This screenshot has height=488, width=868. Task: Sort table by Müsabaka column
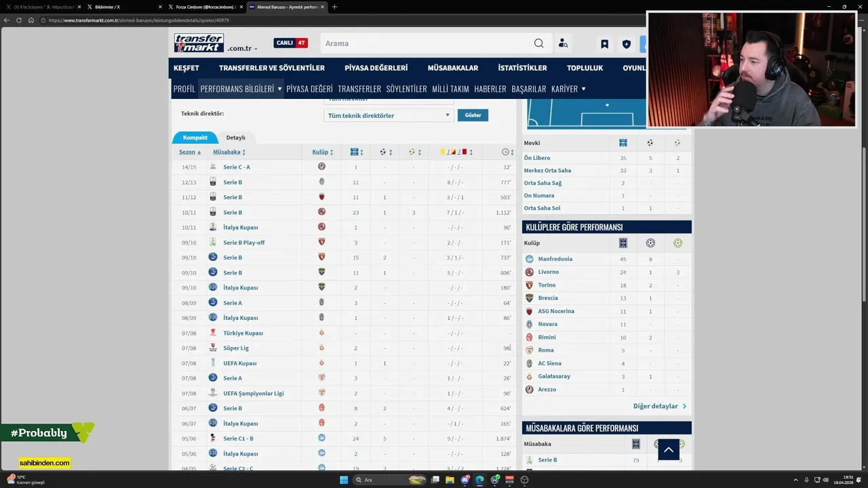click(229, 152)
